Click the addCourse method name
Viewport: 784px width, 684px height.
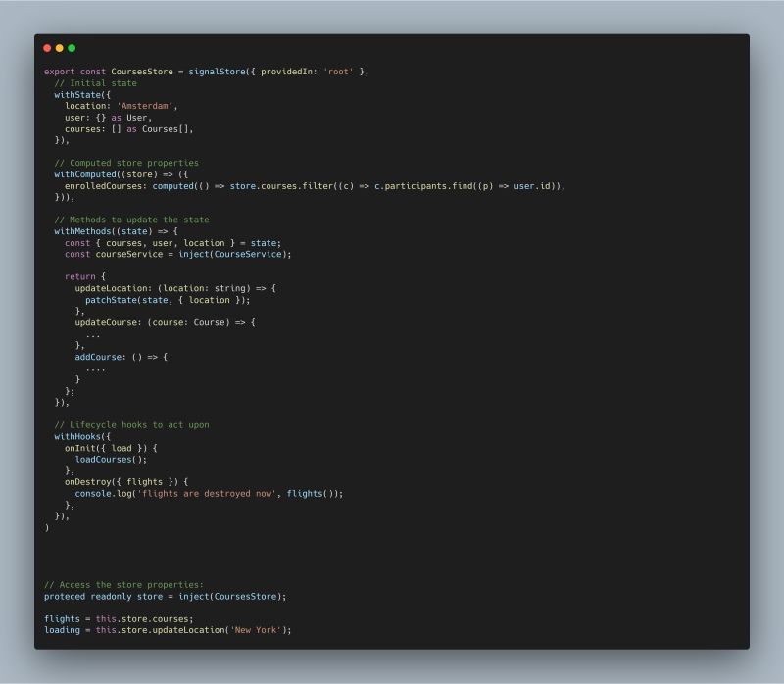pyautogui.click(x=101, y=357)
